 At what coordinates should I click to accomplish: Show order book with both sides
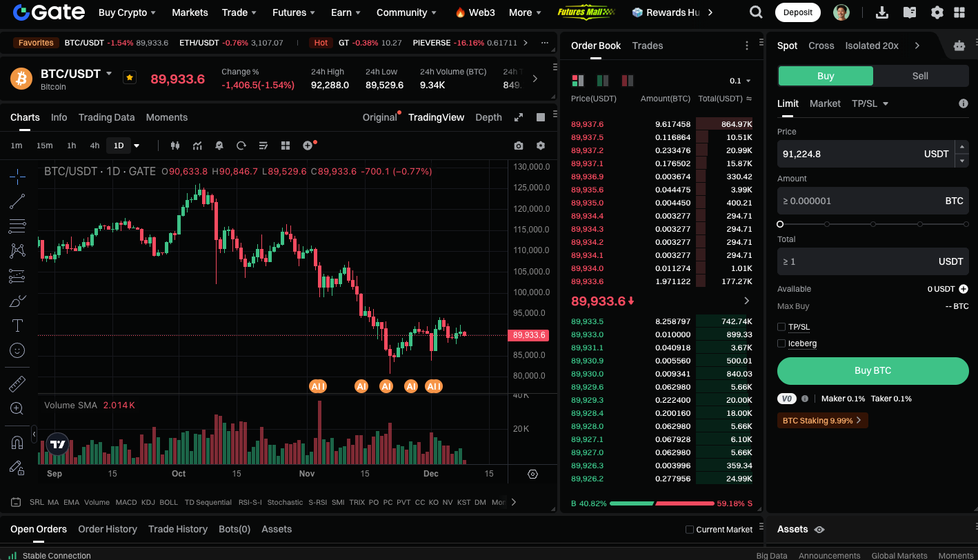point(578,81)
